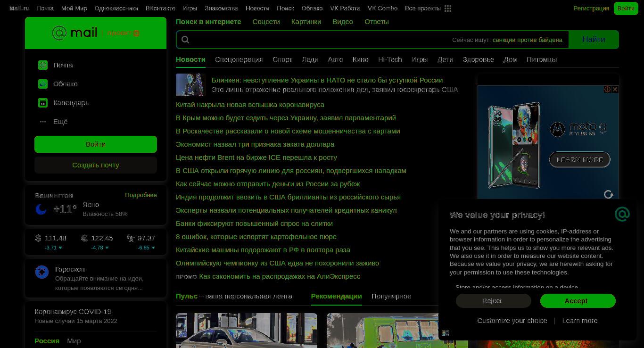
Task: Open headline about картофельное пюре
Action: tap(256, 237)
